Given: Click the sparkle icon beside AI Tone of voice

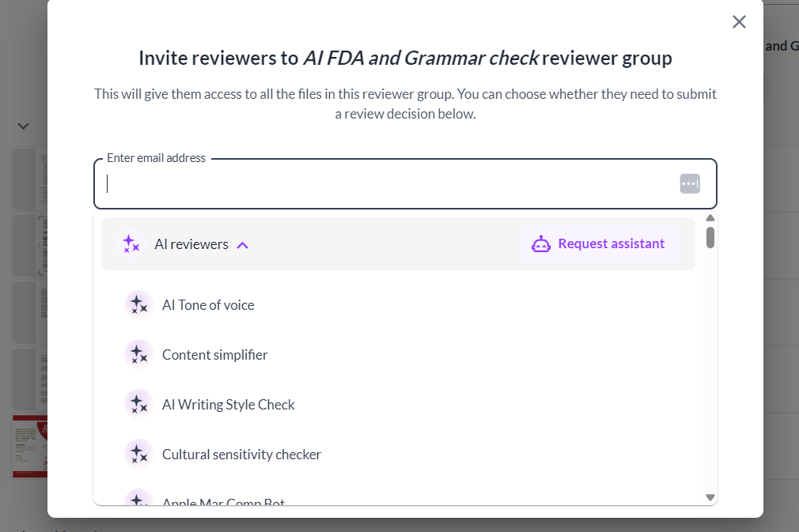Looking at the screenshot, I should pos(138,304).
